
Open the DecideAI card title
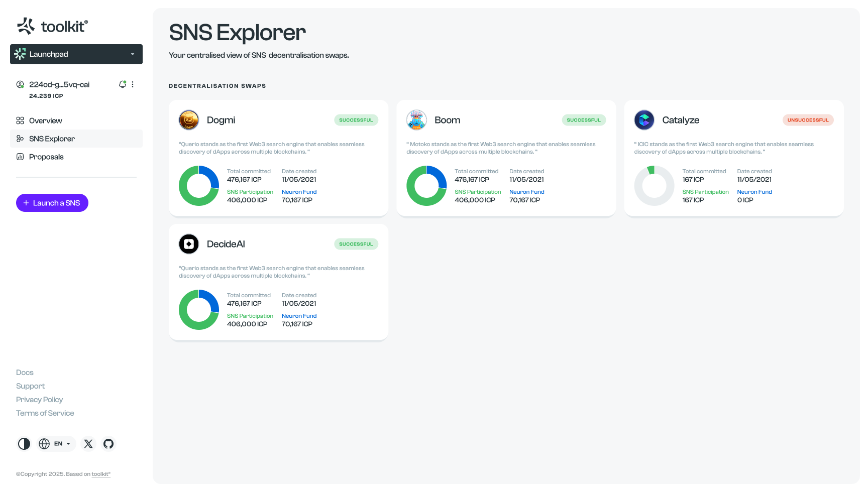226,244
